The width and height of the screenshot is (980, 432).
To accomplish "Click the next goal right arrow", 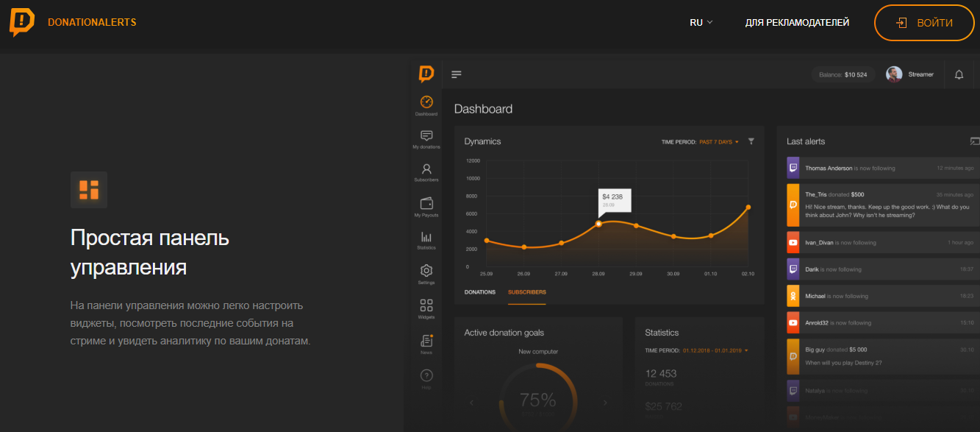I will point(605,403).
